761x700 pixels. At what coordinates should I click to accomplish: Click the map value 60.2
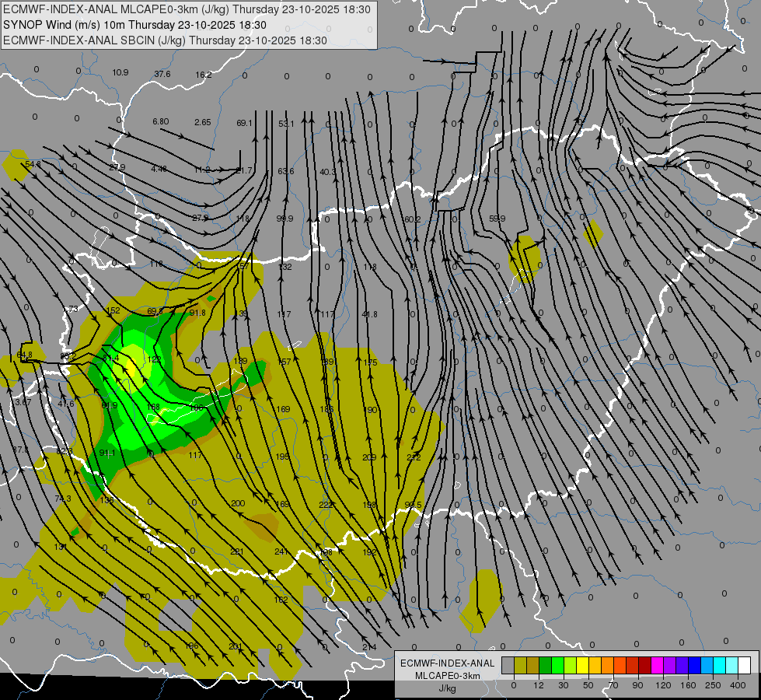click(412, 219)
